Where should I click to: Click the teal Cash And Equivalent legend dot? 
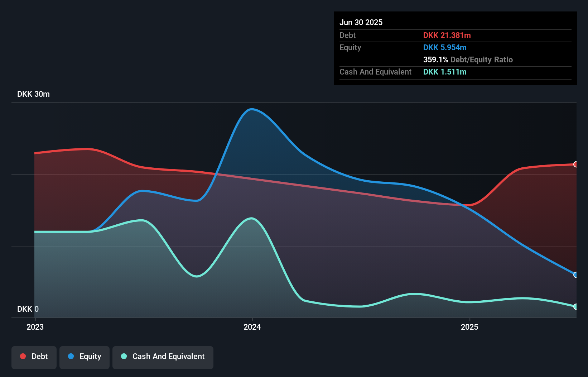[123, 356]
